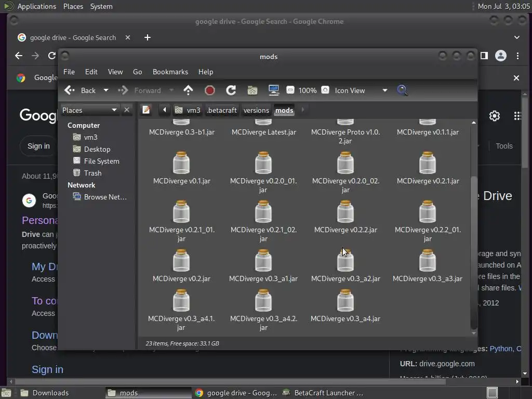This screenshot has width=532, height=399.
Task: Open the View menu
Action: pos(115,72)
